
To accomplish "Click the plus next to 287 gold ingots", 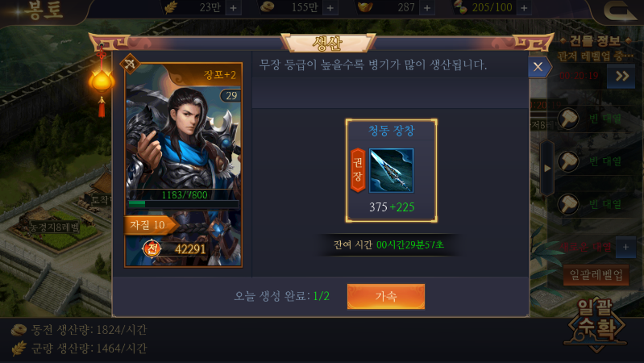I will coord(427,8).
